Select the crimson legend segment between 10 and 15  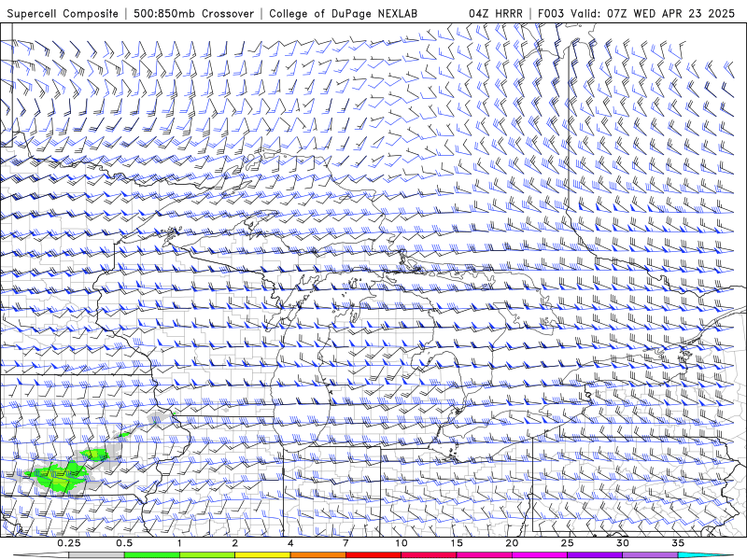click(x=429, y=555)
